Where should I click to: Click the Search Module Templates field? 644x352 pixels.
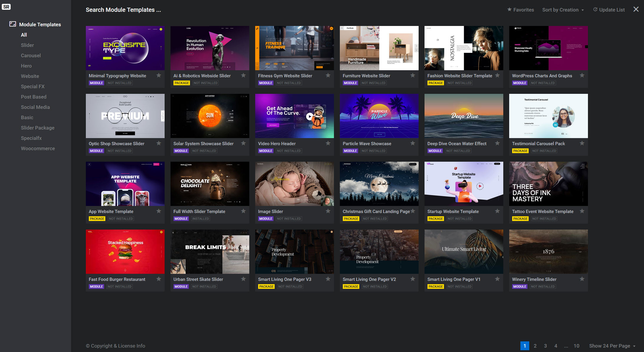coord(123,10)
